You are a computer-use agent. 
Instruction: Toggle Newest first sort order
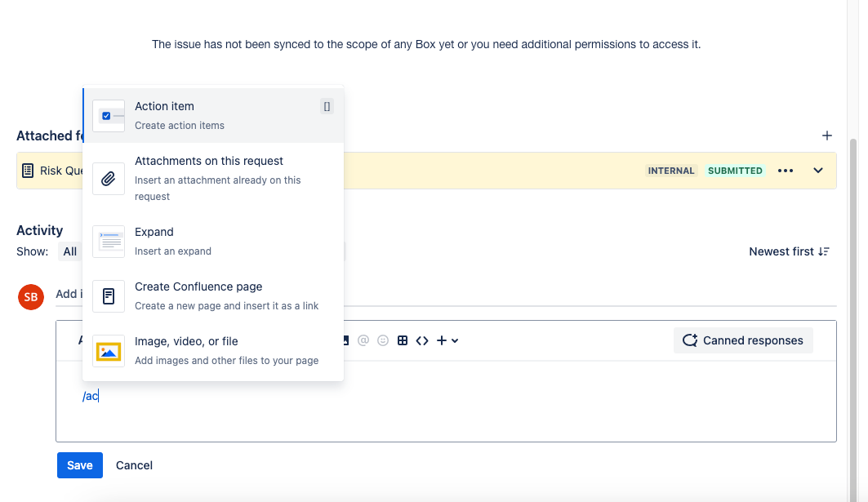[x=789, y=251]
